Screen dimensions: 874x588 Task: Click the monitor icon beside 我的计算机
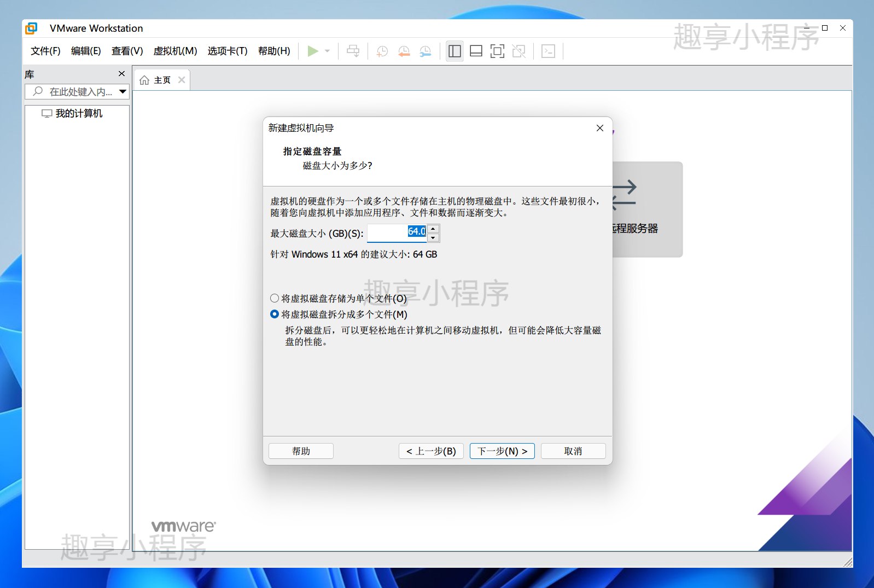[x=47, y=114]
